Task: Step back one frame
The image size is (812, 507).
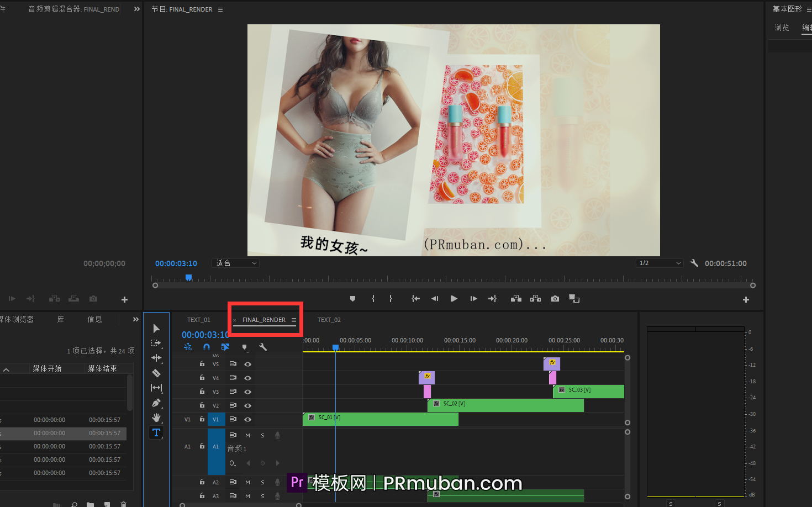Action: tap(435, 299)
